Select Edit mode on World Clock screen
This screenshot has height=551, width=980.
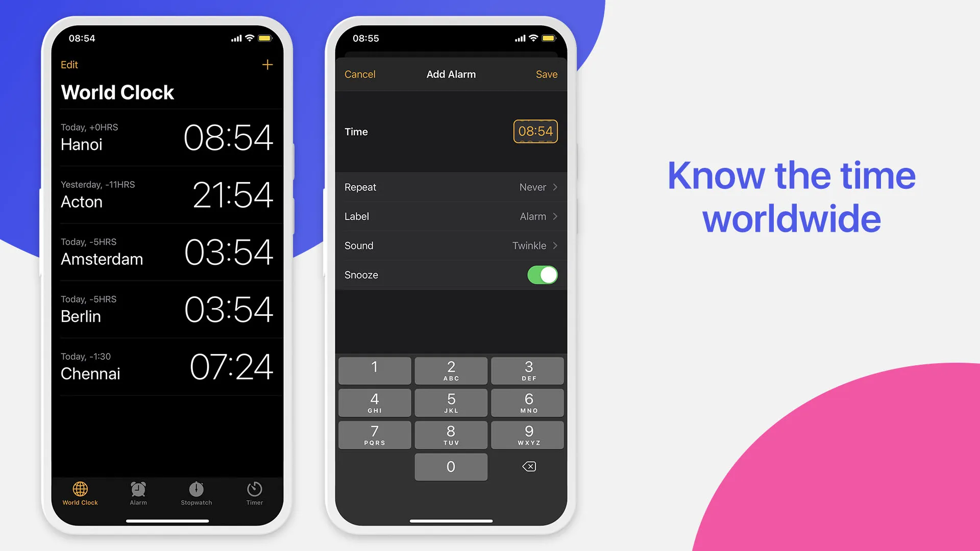point(69,65)
